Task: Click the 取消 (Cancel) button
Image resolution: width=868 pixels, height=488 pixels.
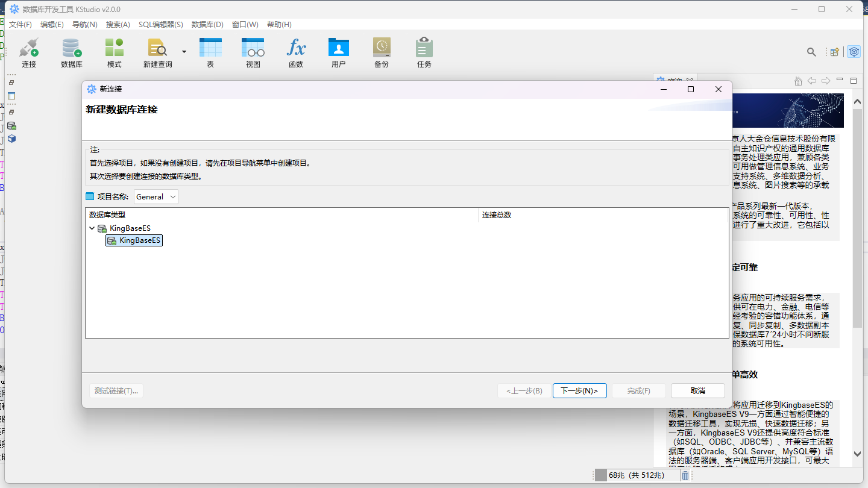Action: pyautogui.click(x=697, y=390)
